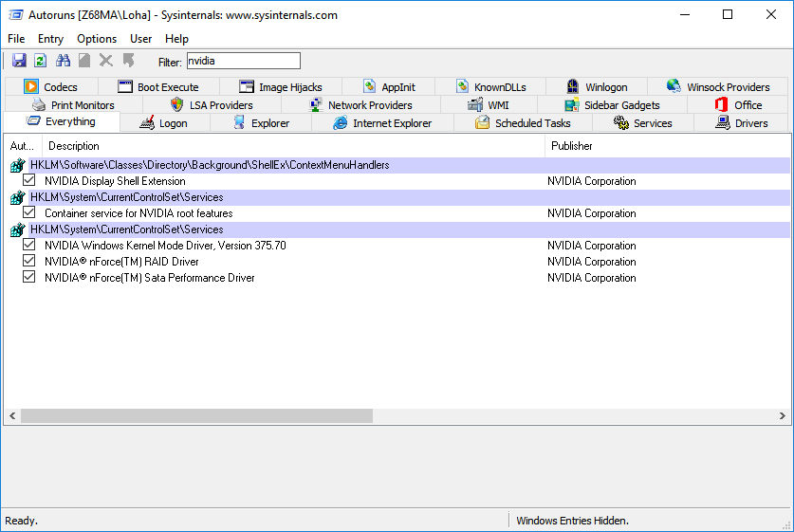Viewport: 794px width, 532px height.
Task: Uncheck NVIDIA nForce RAID Driver entry
Action: (x=28, y=261)
